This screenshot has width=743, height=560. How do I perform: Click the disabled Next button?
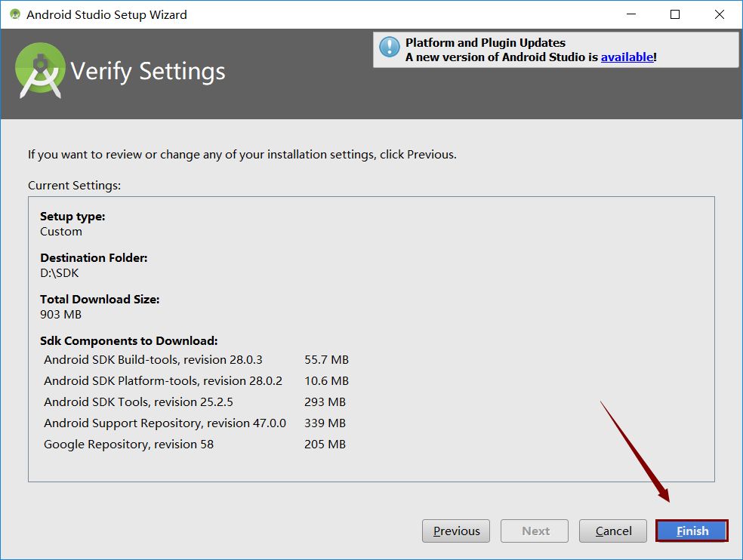coord(535,531)
